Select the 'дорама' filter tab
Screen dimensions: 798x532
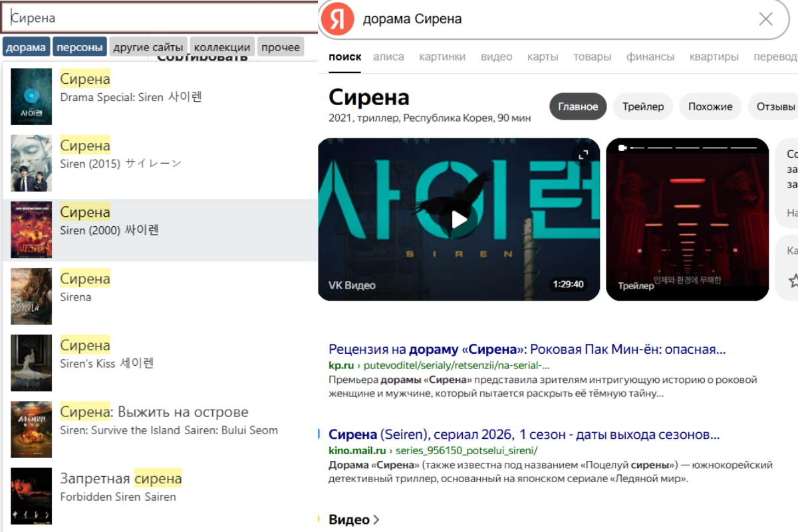pos(27,47)
